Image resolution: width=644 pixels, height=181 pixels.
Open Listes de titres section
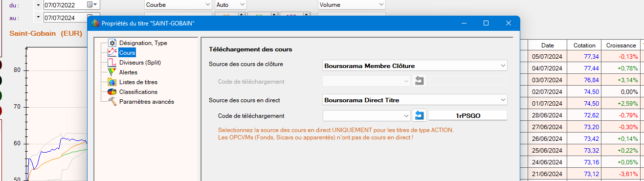pos(138,82)
